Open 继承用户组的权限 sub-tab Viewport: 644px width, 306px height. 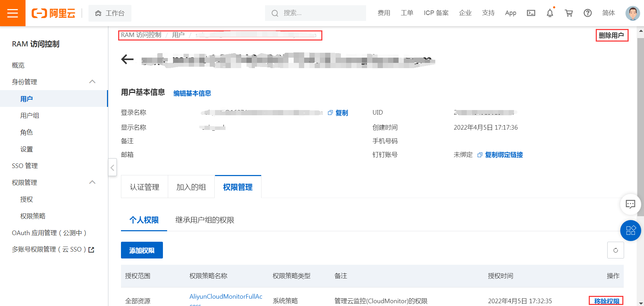(205, 220)
